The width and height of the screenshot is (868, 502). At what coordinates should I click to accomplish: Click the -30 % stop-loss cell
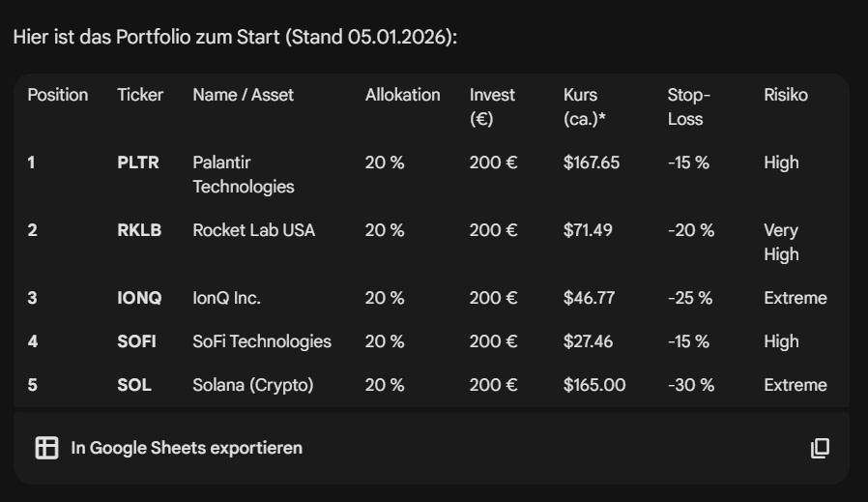(x=690, y=385)
